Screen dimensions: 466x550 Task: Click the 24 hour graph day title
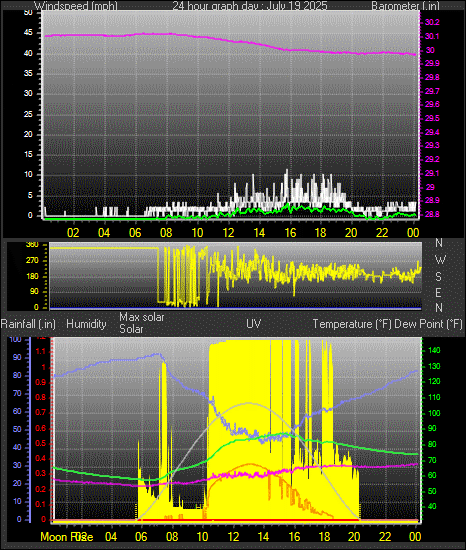[250, 6]
